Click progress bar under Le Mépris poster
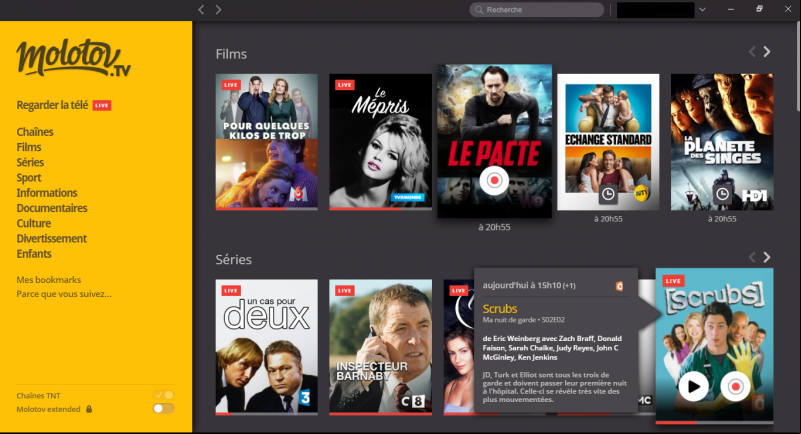The image size is (801, 434). tap(381, 209)
